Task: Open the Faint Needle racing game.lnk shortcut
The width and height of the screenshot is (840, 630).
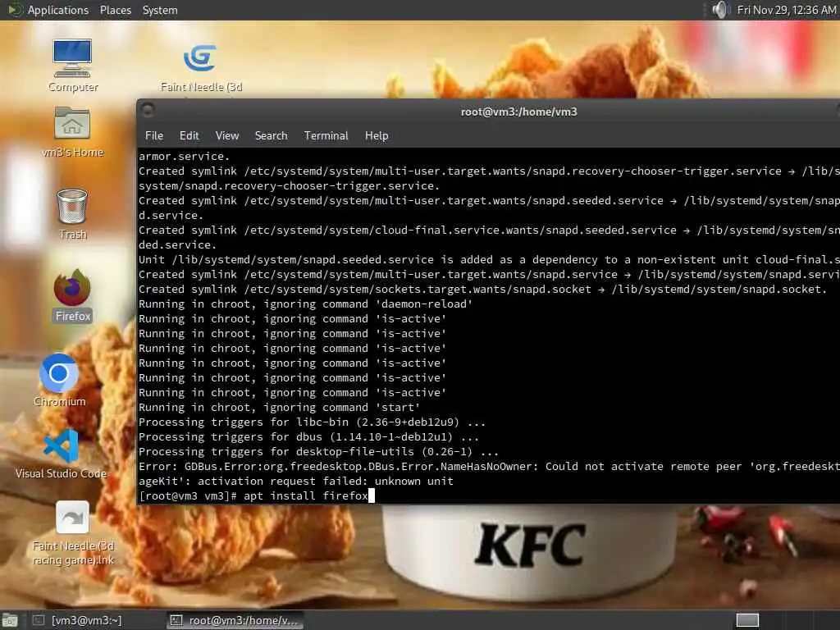Action: pos(73,532)
